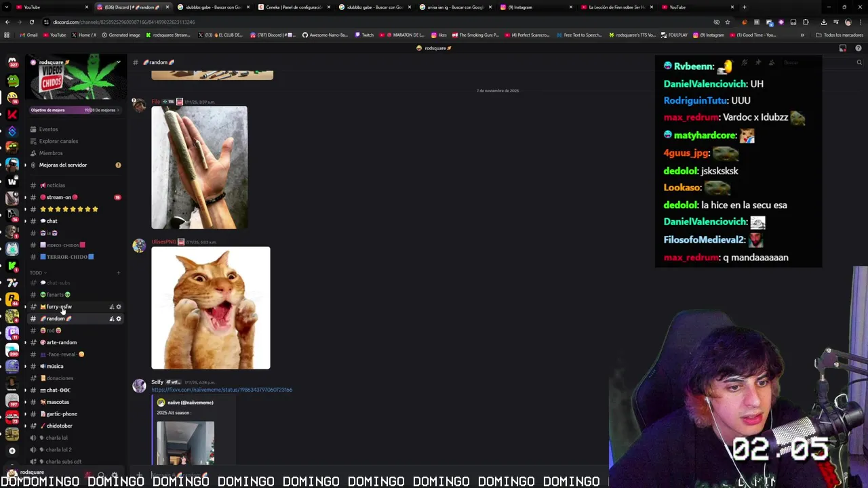Viewport: 868px width, 488px height.
Task: Open the Twitch bookmark
Action: 365,35
